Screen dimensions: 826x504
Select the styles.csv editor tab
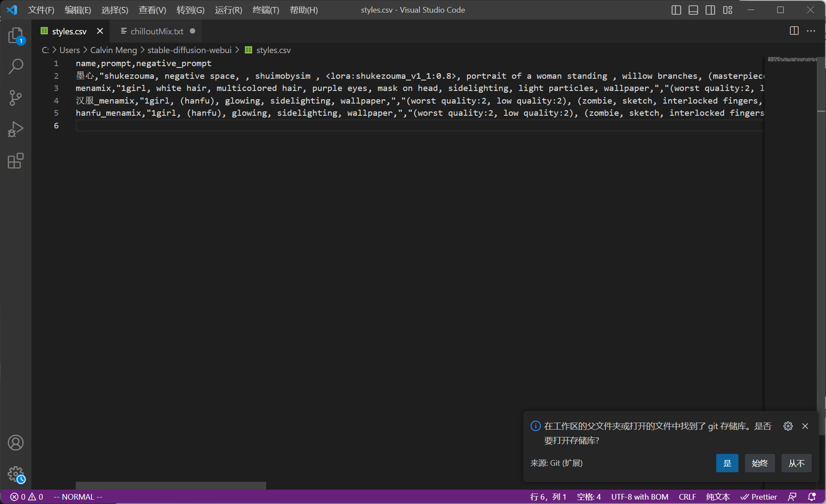click(x=69, y=31)
